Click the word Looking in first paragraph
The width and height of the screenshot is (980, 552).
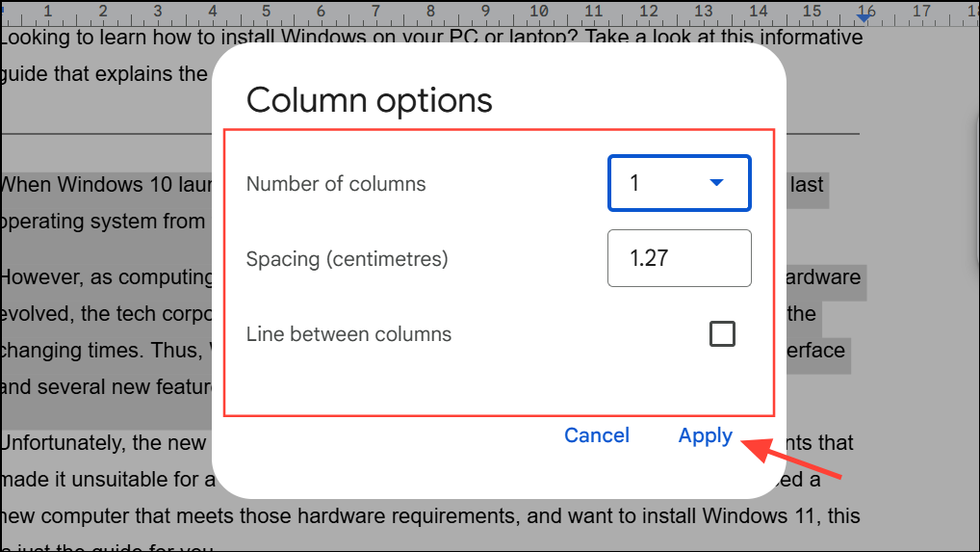39,38
